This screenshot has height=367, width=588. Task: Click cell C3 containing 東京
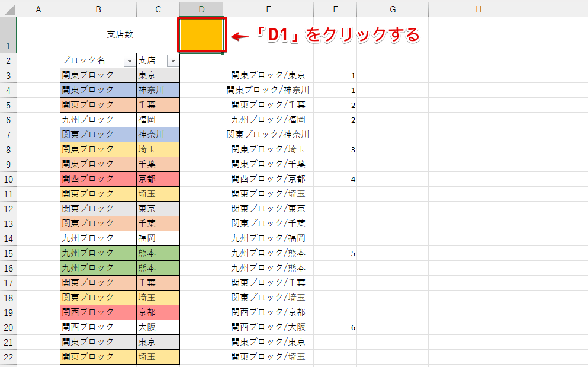point(158,75)
